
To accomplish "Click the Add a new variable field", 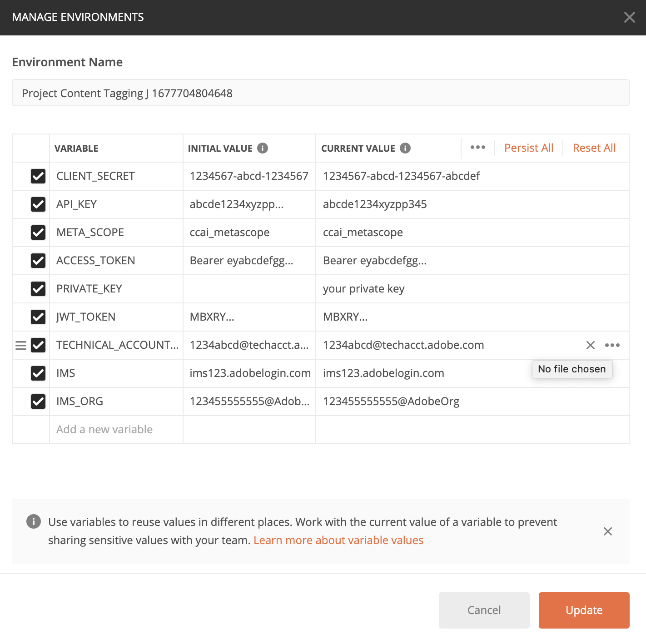I will pos(116,430).
